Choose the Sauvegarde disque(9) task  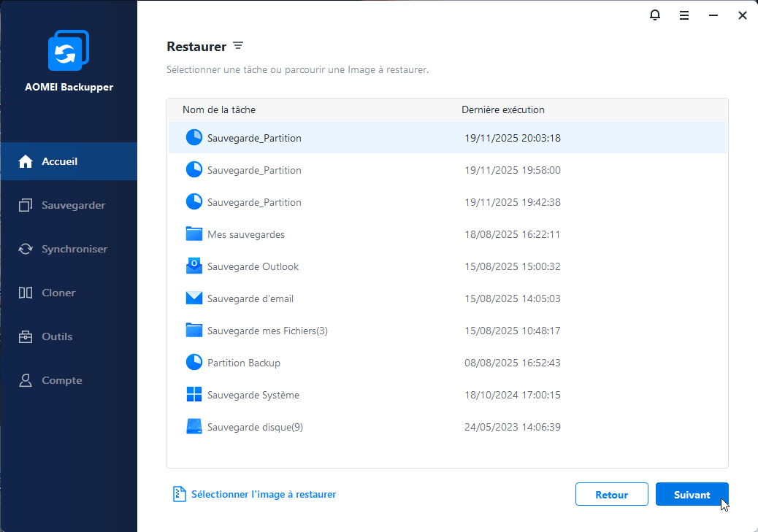pyautogui.click(x=255, y=427)
